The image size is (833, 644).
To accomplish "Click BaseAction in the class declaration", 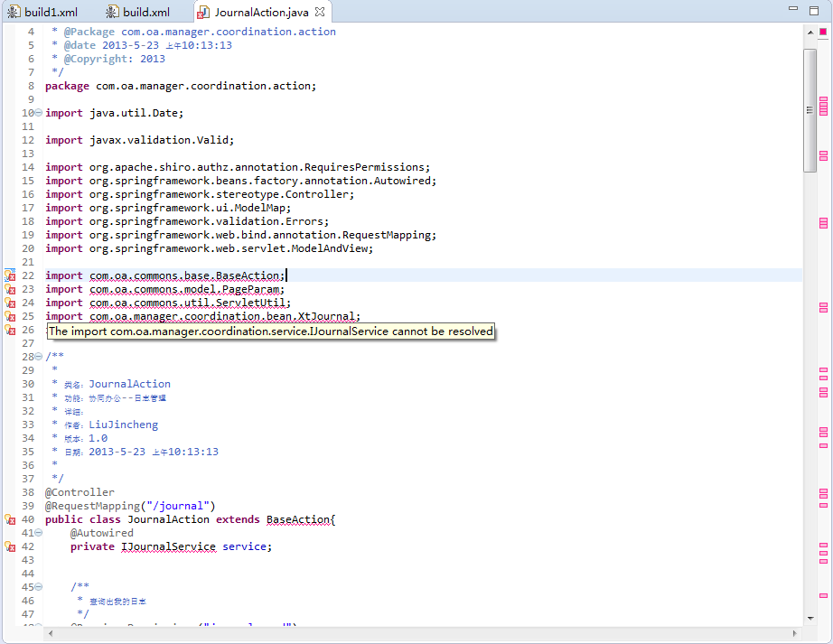I will (298, 519).
